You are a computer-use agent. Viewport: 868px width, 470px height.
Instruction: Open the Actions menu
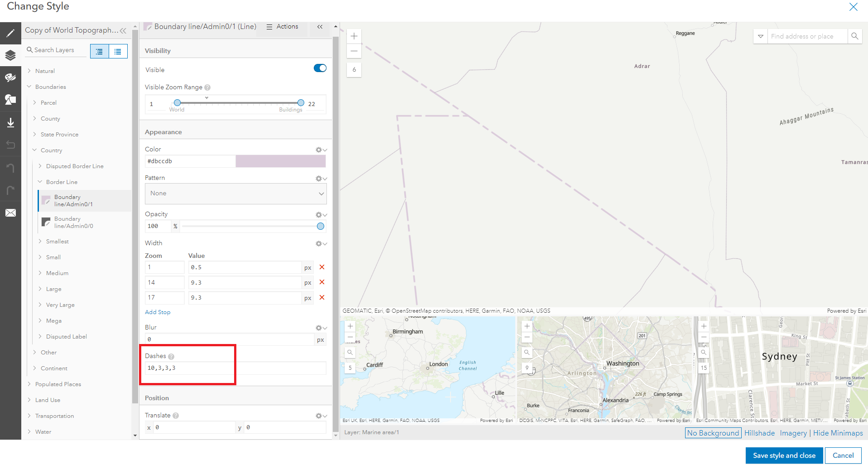[x=282, y=26]
